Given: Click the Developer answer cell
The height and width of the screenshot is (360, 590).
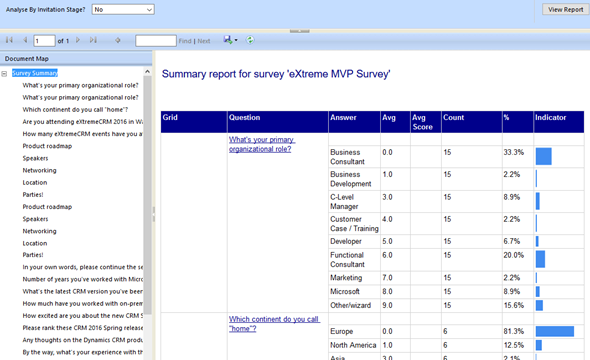Looking at the screenshot, I should coord(354,241).
